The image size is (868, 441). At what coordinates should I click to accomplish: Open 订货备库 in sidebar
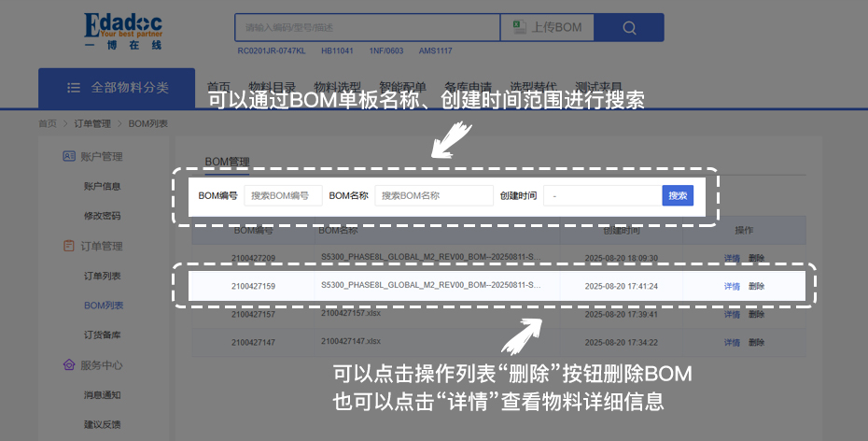[x=103, y=334]
